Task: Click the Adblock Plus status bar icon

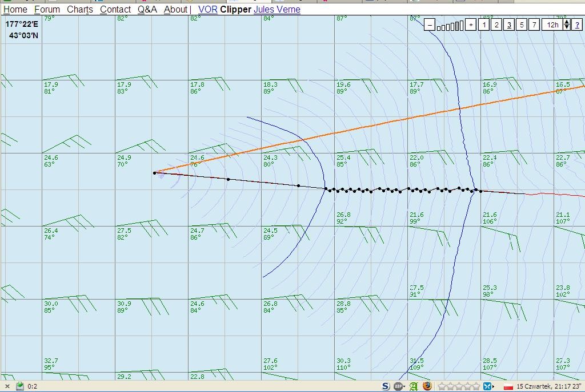Action: 399,386
